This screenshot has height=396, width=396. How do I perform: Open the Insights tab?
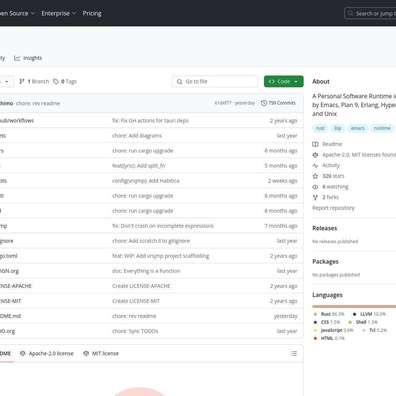[28, 58]
